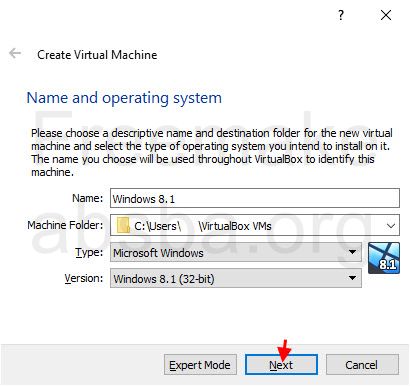410x386 pixels.
Task: Click the Windows 8.1 OS type icon
Action: (x=384, y=258)
